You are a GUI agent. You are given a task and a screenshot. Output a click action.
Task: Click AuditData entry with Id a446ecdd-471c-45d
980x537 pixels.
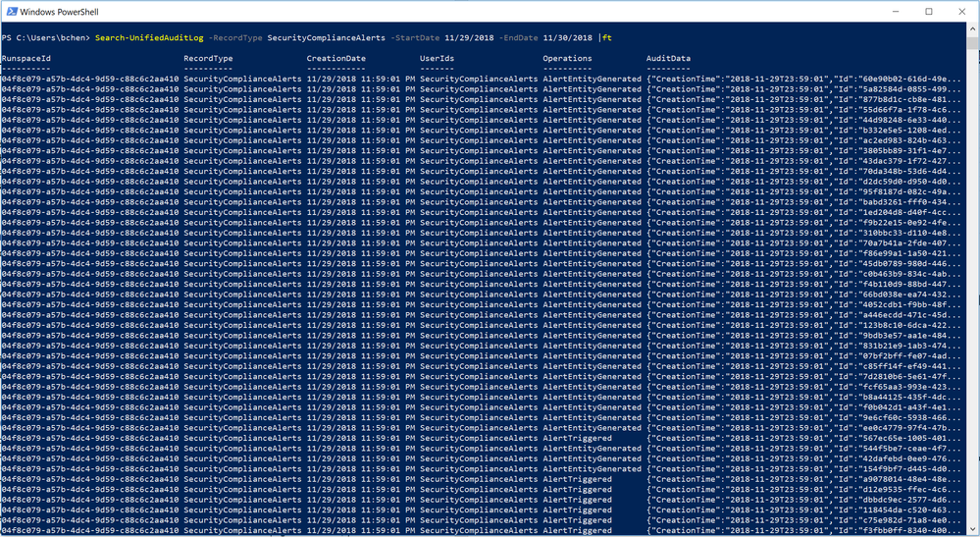coord(804,314)
